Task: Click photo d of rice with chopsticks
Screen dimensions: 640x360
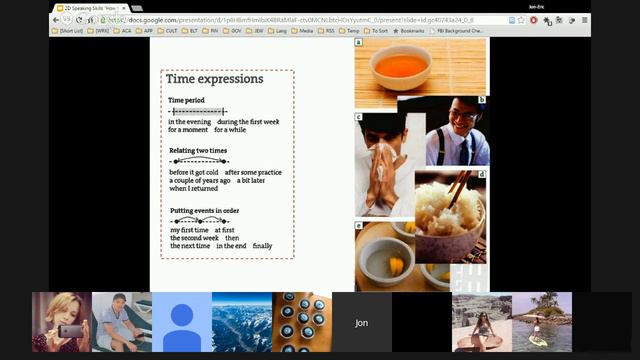Action: tap(451, 217)
